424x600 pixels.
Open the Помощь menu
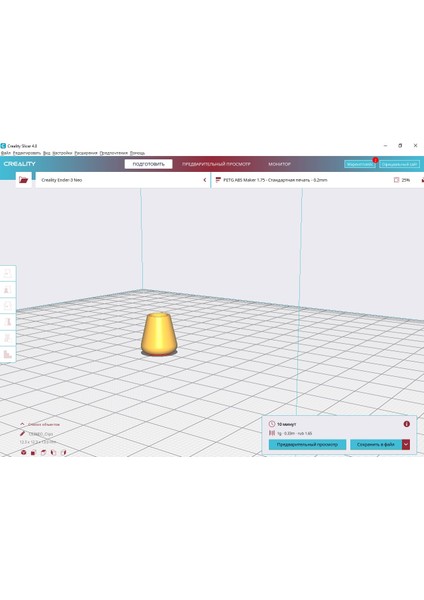tap(137, 153)
